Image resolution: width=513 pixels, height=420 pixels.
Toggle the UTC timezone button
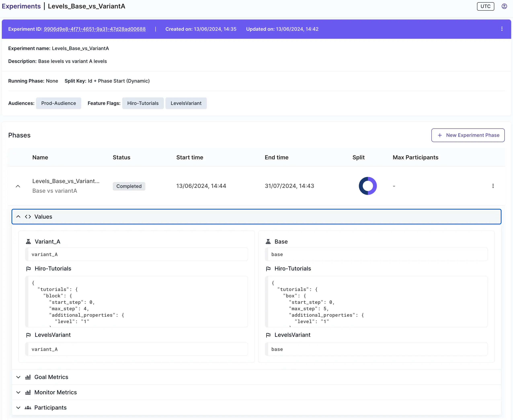pos(485,6)
